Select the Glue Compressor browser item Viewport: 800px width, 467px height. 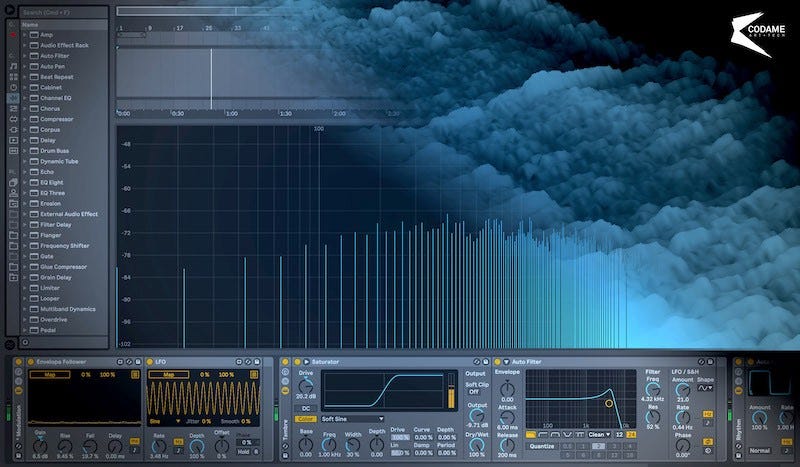63,267
